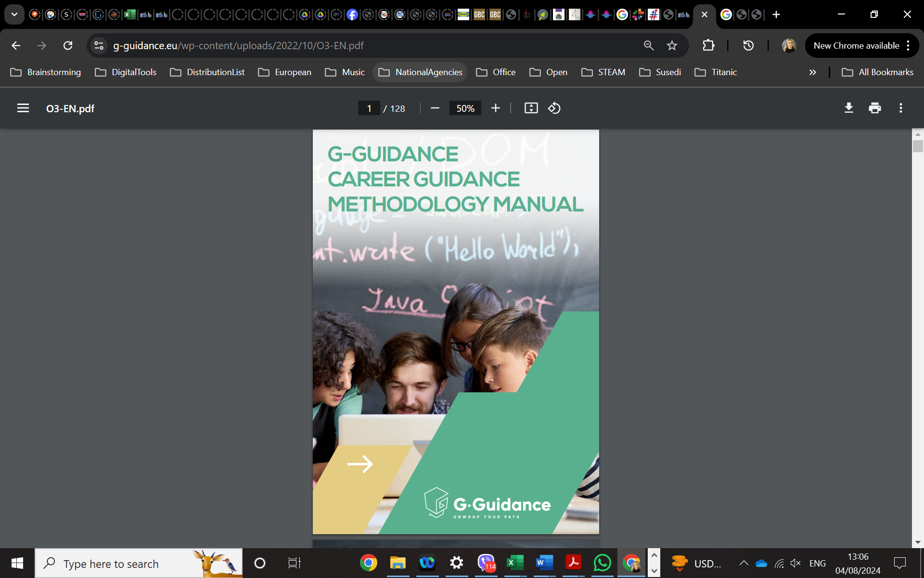Open Word from the taskbar
The width and height of the screenshot is (924, 578).
pos(544,563)
